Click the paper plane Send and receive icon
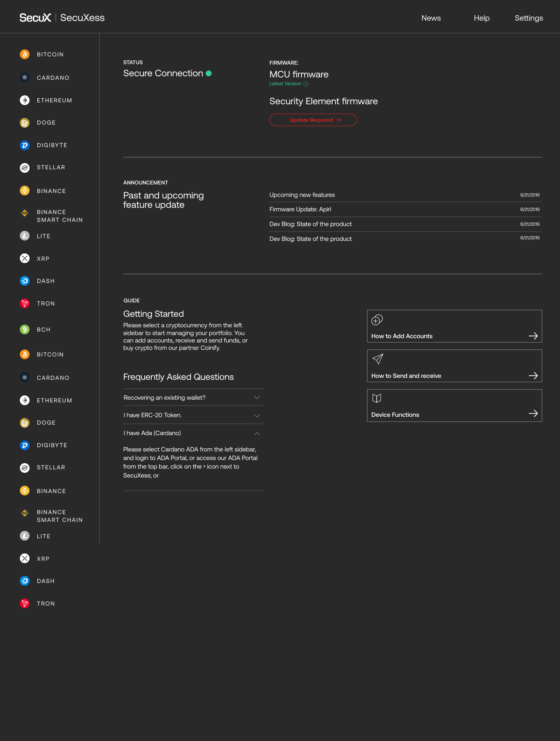This screenshot has height=741, width=560. point(378,359)
